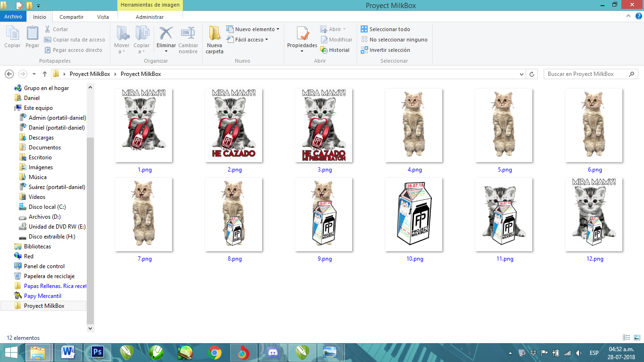Open Google Chrome from the taskbar

click(x=215, y=352)
